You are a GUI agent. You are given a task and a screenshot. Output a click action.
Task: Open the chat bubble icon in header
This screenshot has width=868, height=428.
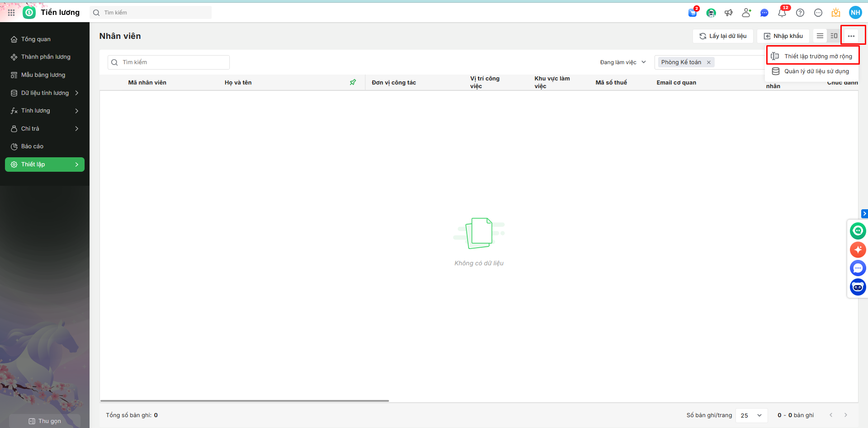764,13
